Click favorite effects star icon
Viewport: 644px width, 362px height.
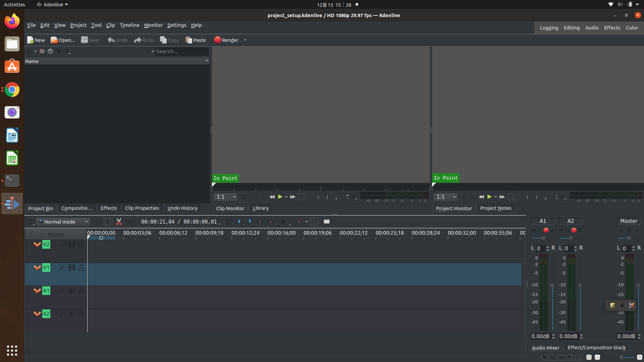tap(283, 222)
